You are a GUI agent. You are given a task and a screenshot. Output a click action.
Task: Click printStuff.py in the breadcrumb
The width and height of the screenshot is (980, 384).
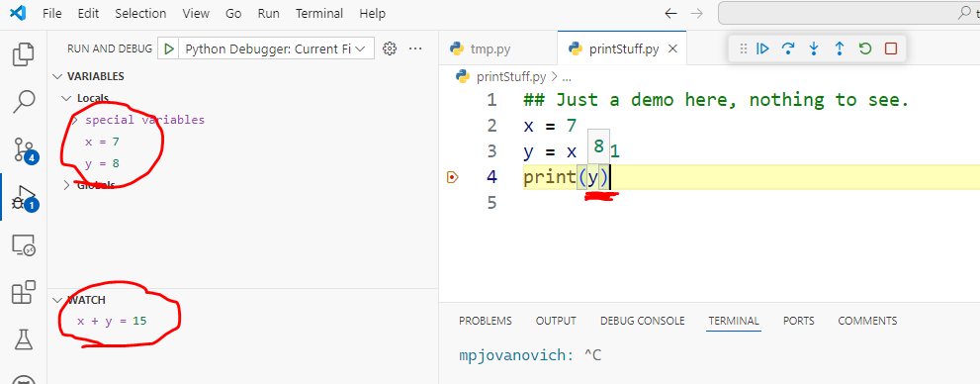[x=511, y=77]
